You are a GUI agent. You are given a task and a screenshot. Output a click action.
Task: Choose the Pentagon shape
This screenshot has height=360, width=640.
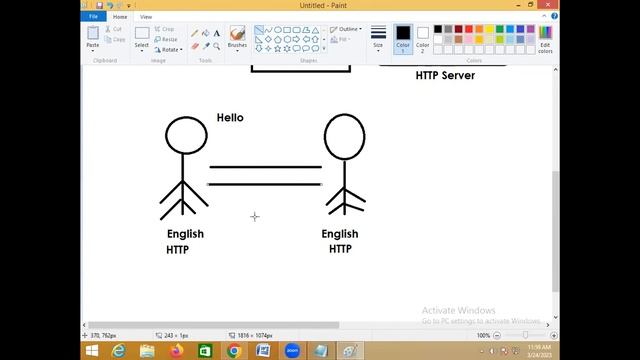pyautogui.click(x=278, y=40)
